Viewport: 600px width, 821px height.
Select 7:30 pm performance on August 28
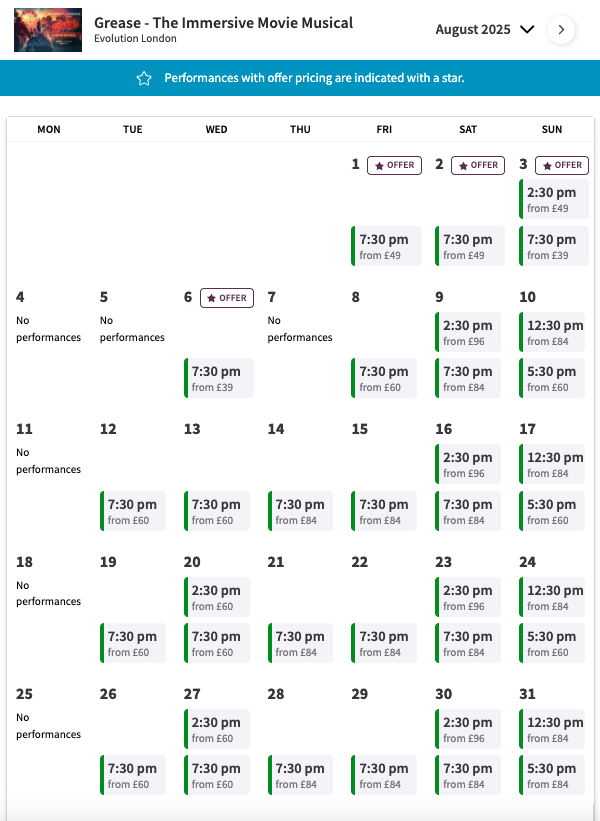(x=301, y=775)
